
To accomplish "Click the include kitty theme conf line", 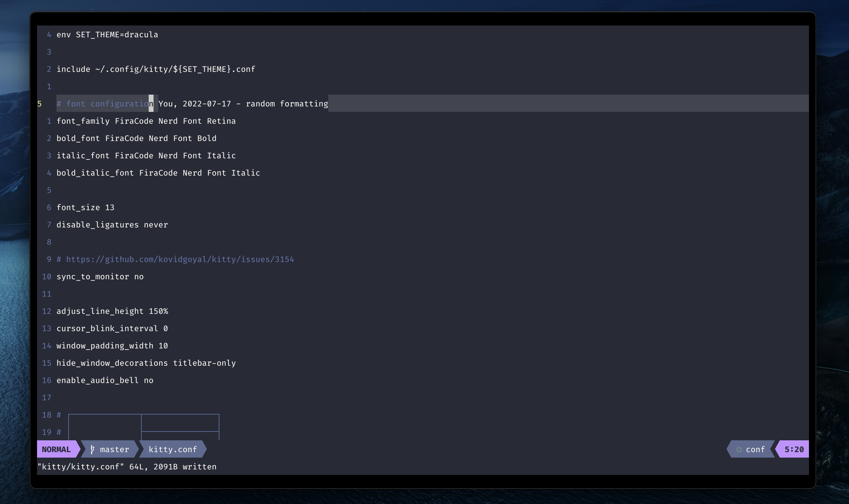I will [156, 69].
